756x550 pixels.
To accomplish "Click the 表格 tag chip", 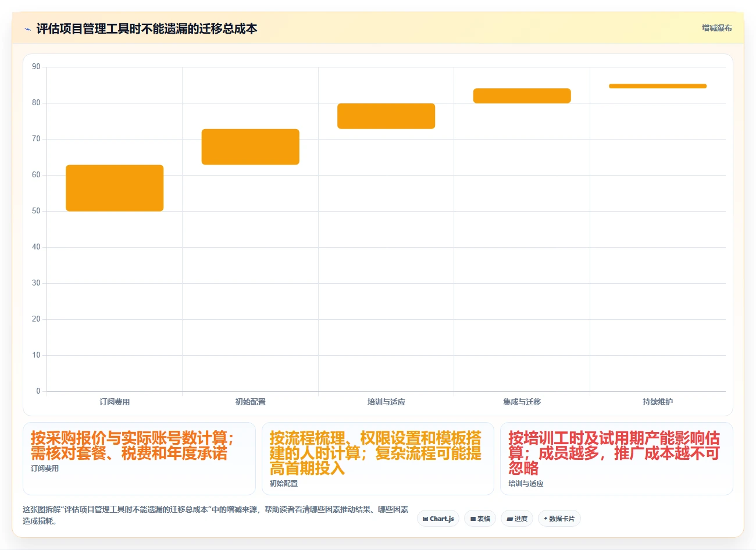I will point(480,519).
